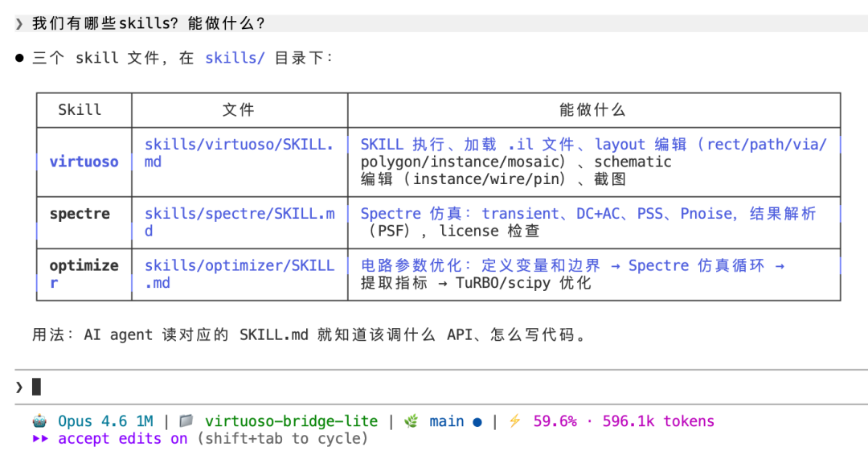This screenshot has width=868, height=451.
Task: Toggle the "accept edits on" mode indicator
Action: (x=122, y=439)
